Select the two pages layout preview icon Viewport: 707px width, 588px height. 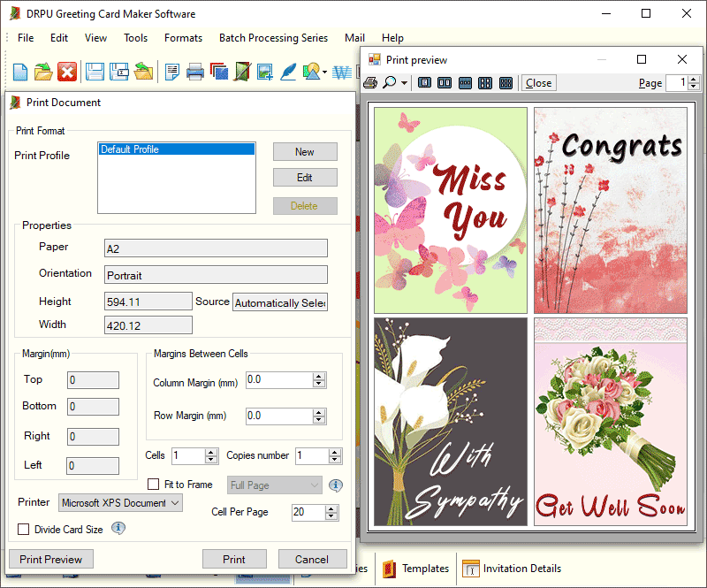click(x=445, y=82)
